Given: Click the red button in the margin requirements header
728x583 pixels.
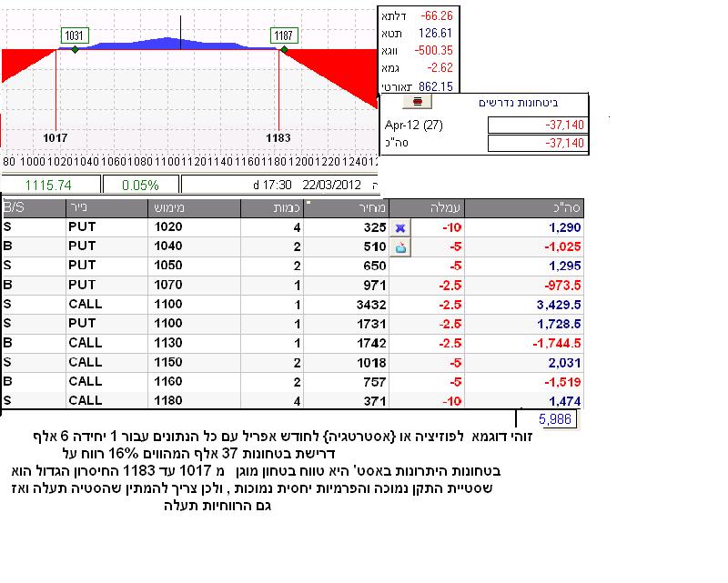Looking at the screenshot, I should pyautogui.click(x=421, y=103).
